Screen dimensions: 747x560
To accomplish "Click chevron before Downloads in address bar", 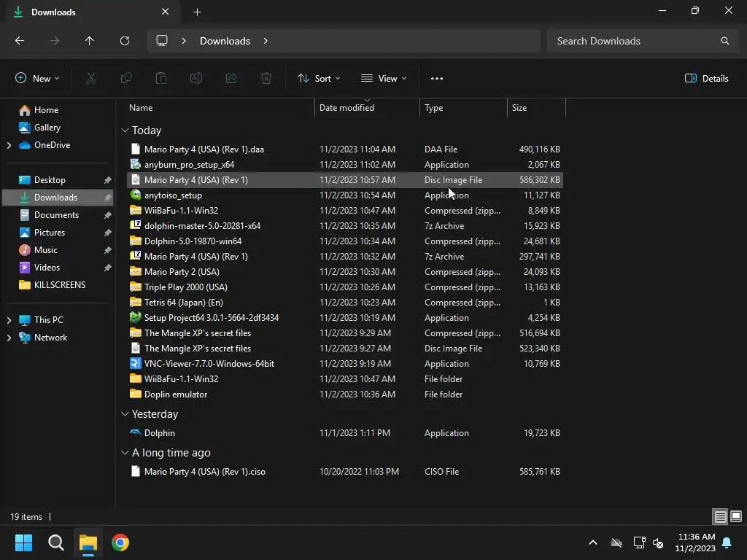I will (184, 41).
